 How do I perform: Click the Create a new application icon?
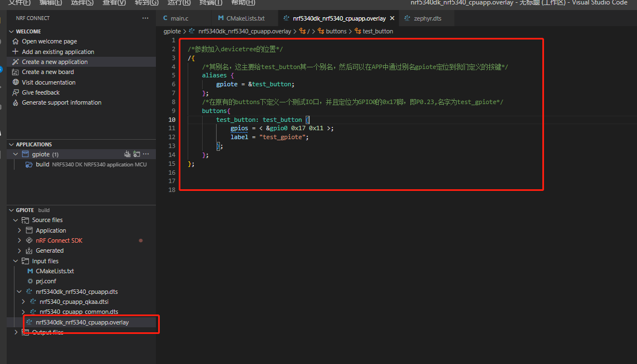16,62
